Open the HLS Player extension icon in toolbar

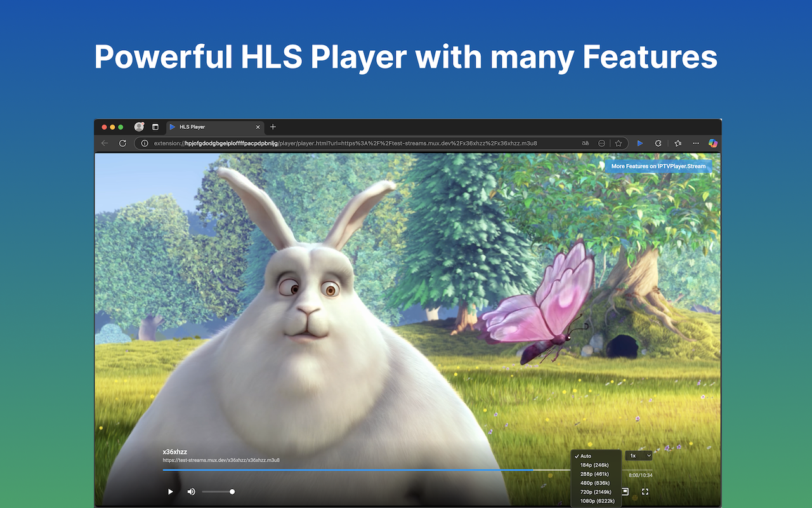(x=639, y=144)
